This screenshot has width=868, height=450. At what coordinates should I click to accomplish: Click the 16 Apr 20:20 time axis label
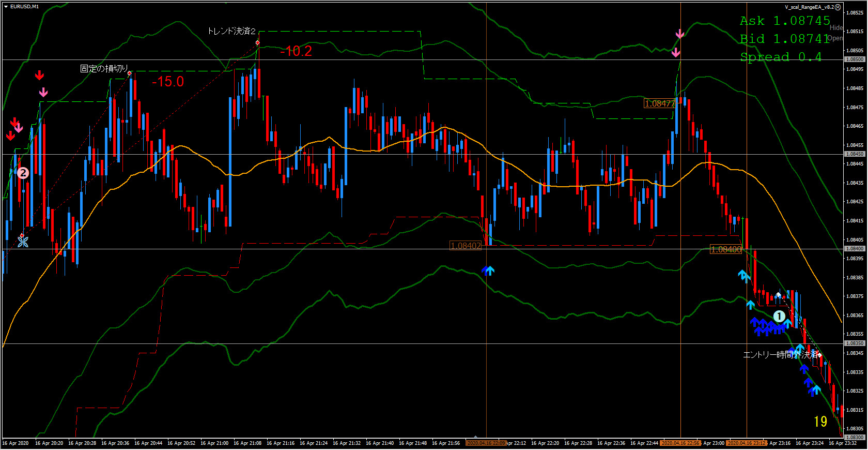pyautogui.click(x=49, y=443)
